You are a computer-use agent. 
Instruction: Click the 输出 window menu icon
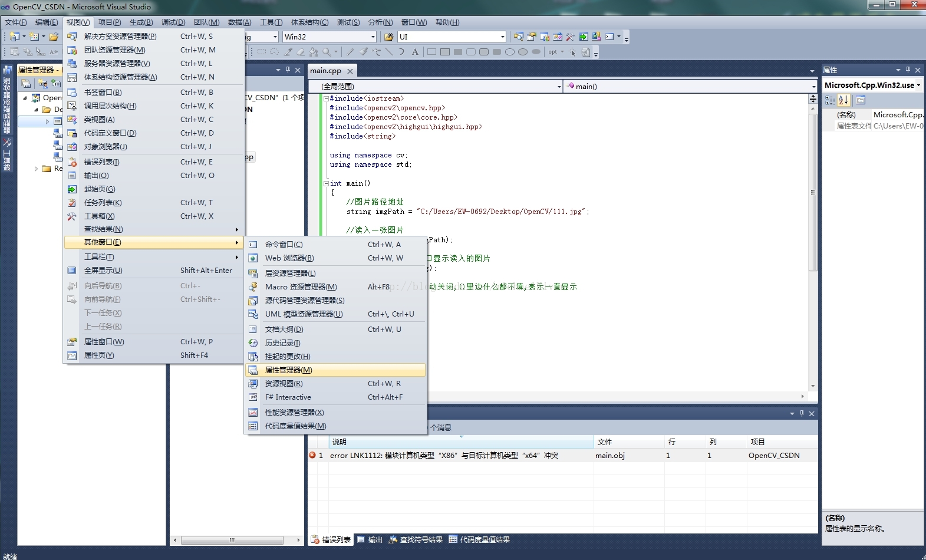tap(72, 175)
